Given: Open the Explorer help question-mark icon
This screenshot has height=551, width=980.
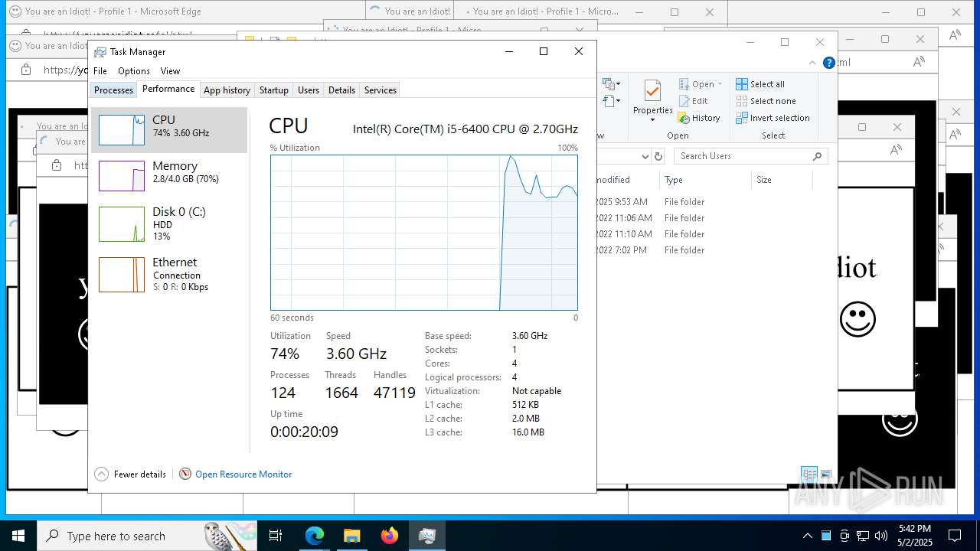Looking at the screenshot, I should tap(829, 63).
